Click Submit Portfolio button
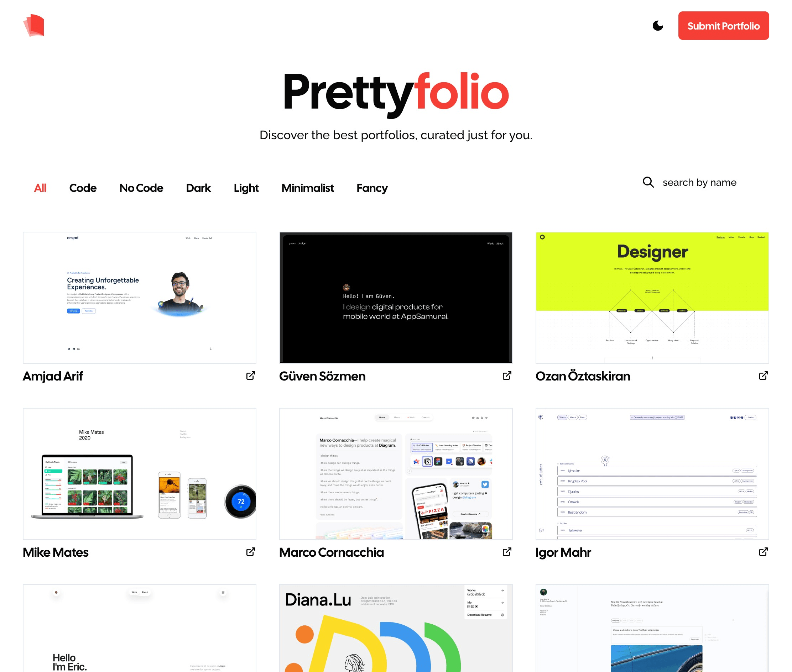 724,25
